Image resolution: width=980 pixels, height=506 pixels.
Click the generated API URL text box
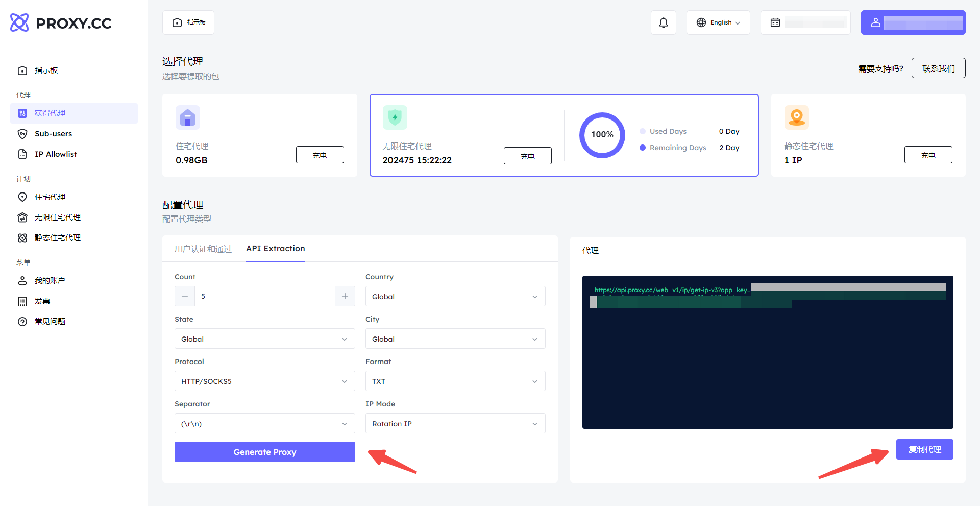tap(768, 352)
